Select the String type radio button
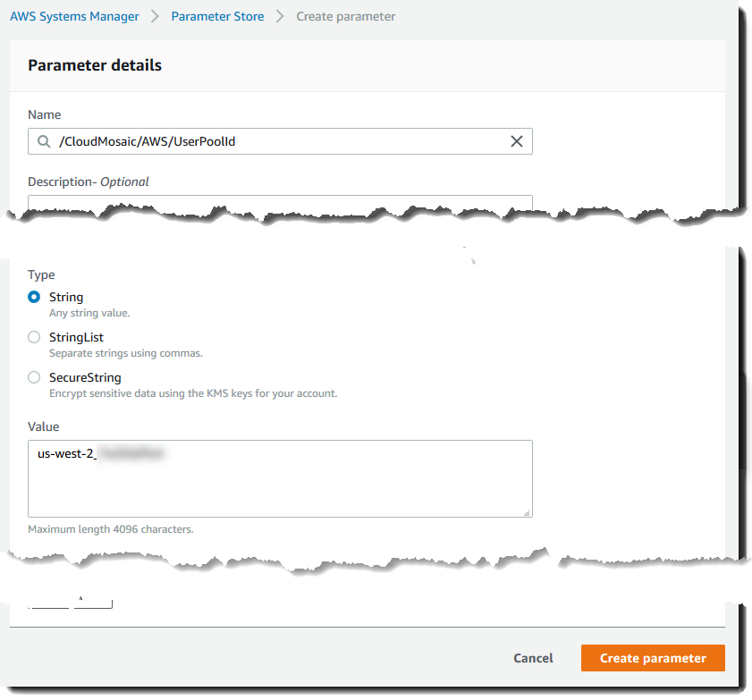The image size is (752, 700). [34, 298]
